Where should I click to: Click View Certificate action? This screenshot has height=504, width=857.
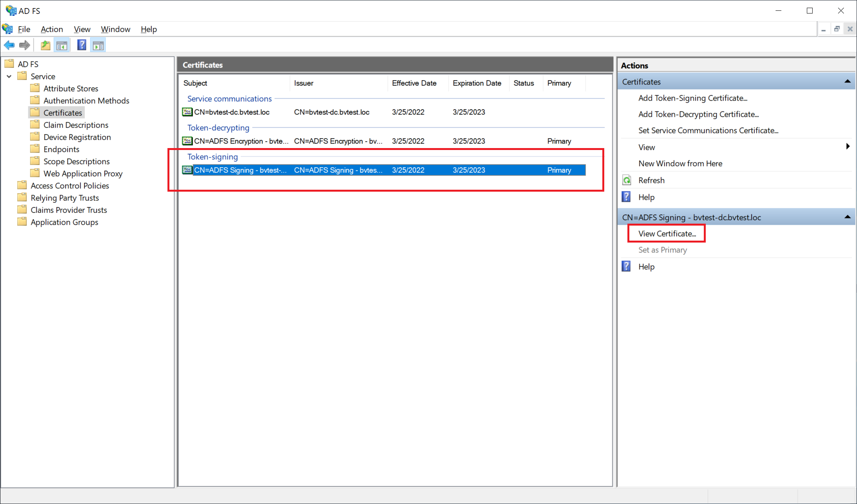[667, 234]
